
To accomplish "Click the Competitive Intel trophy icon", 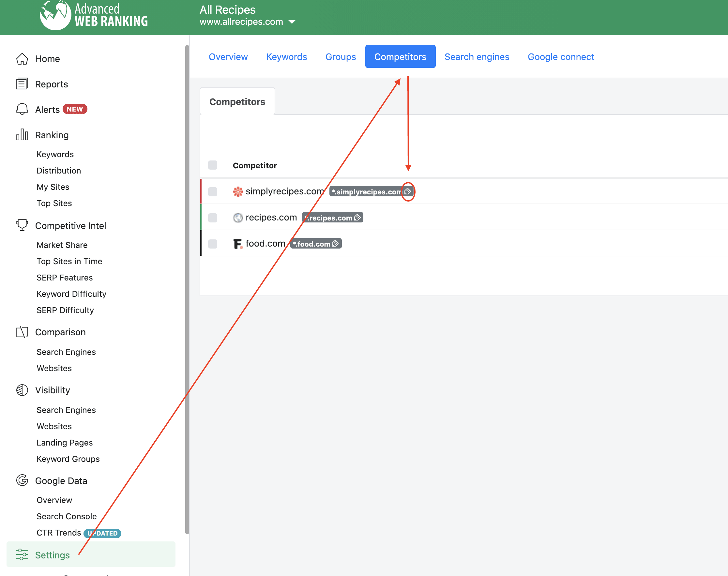I will [22, 225].
